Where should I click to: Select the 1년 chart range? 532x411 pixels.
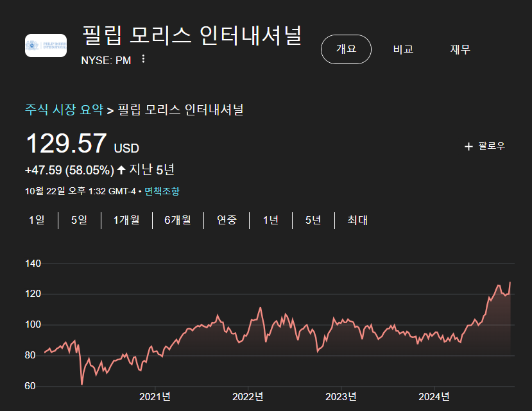pos(270,220)
